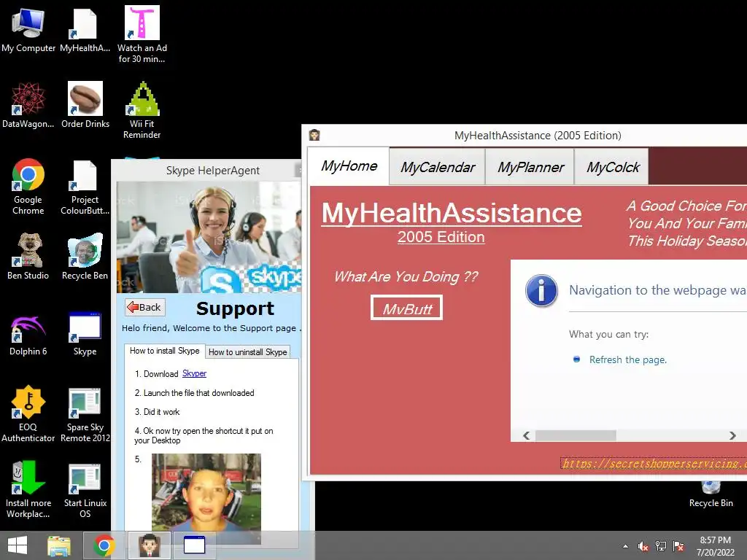747x560 pixels.
Task: Open Spare Sky Remote 2012 shortcut
Action: point(85,414)
